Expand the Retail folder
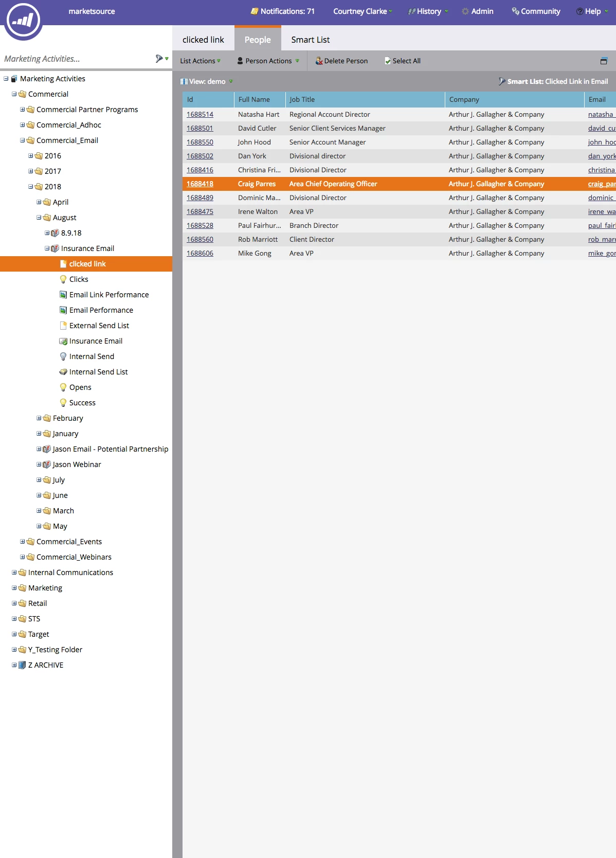The width and height of the screenshot is (616, 858). [14, 603]
